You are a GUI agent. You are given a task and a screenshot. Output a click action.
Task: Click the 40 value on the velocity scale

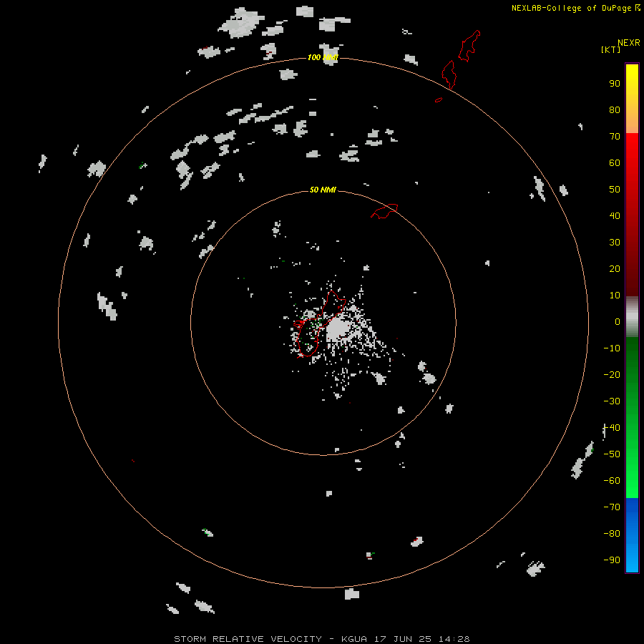click(x=615, y=215)
